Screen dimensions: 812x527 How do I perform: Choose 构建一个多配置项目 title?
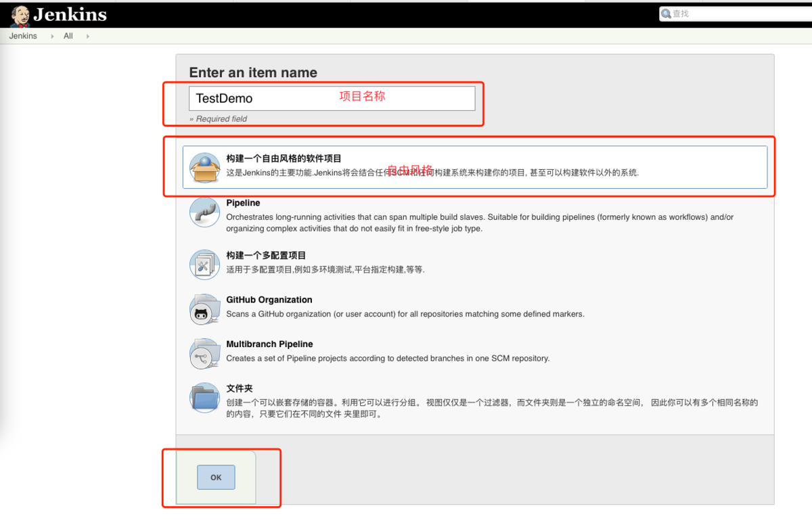point(266,256)
